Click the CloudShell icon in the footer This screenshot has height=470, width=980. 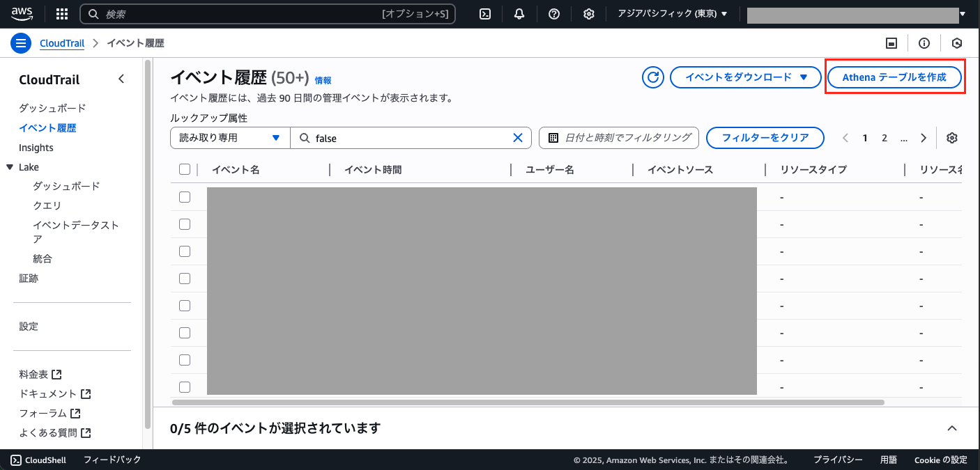pyautogui.click(x=16, y=460)
